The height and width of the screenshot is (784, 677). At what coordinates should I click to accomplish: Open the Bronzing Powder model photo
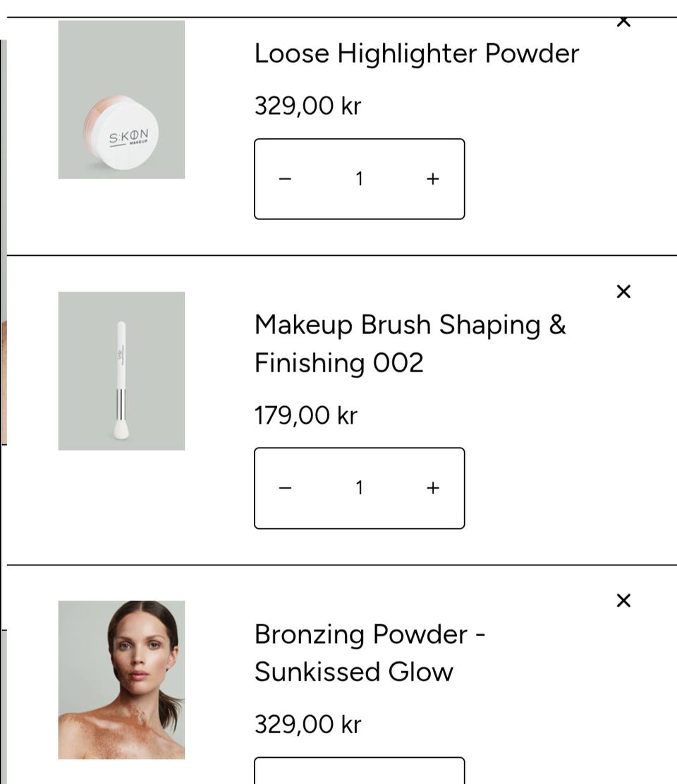(x=121, y=680)
